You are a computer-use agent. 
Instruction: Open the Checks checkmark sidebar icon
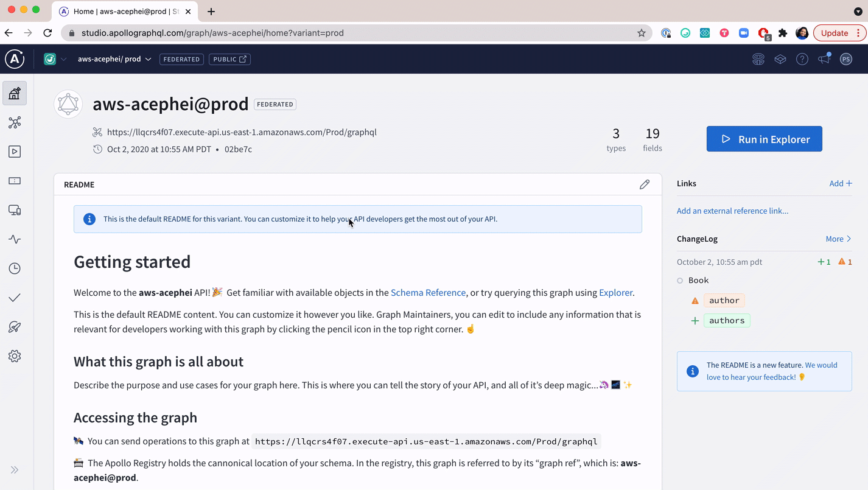tap(15, 298)
